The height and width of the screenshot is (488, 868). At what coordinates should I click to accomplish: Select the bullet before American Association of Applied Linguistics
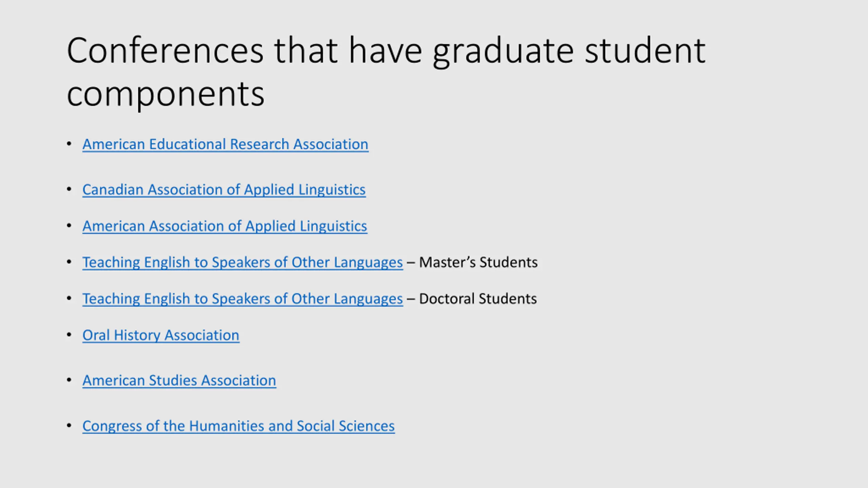(x=69, y=225)
